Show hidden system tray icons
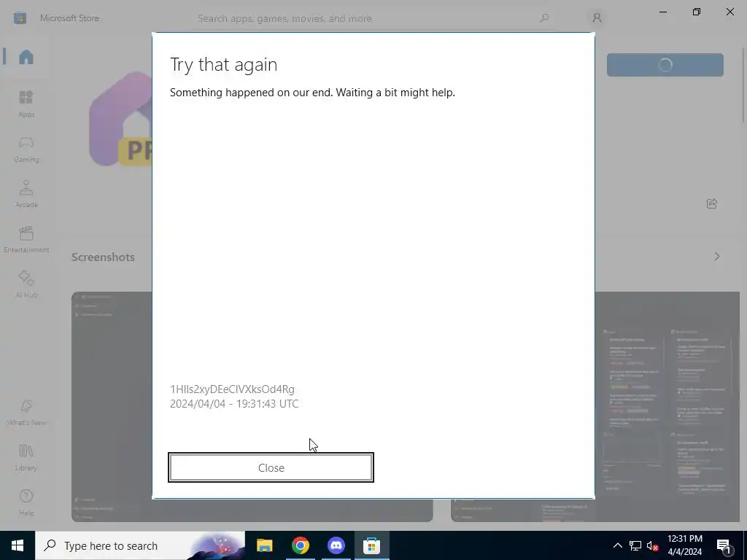The image size is (747, 560). (x=617, y=545)
